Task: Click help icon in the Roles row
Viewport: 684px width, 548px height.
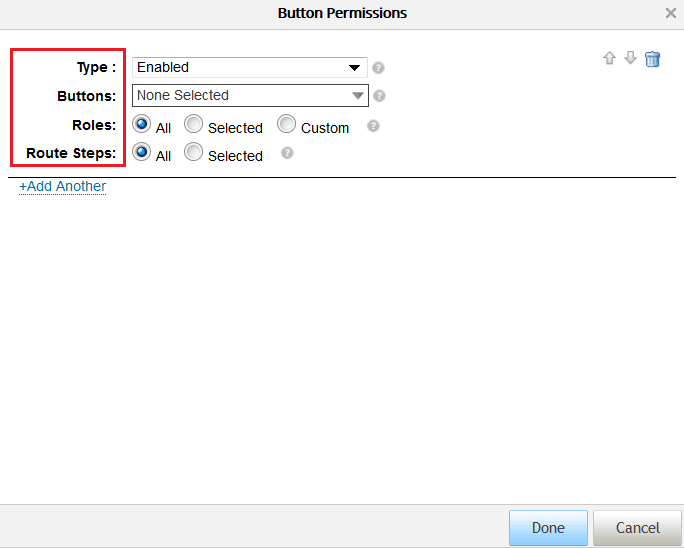Action: click(373, 126)
